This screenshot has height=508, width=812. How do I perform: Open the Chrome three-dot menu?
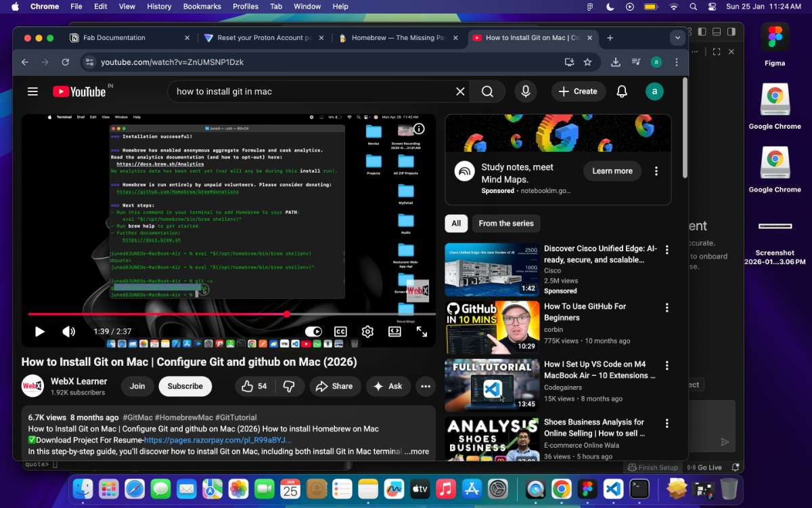point(677,62)
